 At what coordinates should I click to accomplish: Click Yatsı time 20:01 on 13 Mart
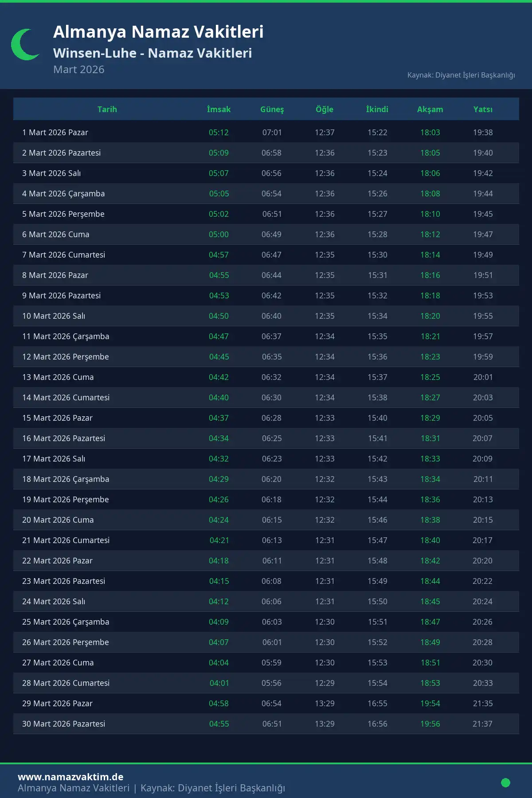pyautogui.click(x=483, y=377)
